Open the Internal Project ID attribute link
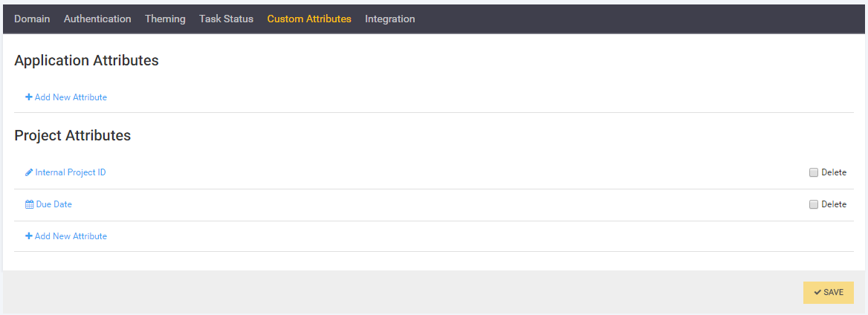868x315 pixels. pos(71,172)
